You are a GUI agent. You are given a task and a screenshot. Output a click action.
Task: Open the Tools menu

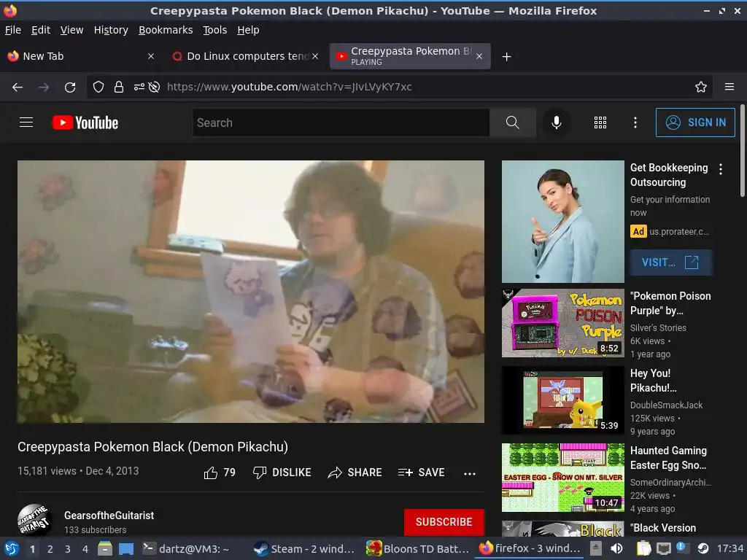pos(215,30)
